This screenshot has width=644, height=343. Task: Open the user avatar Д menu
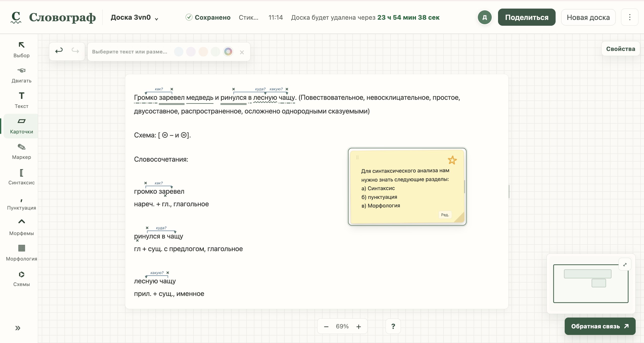pos(485,17)
